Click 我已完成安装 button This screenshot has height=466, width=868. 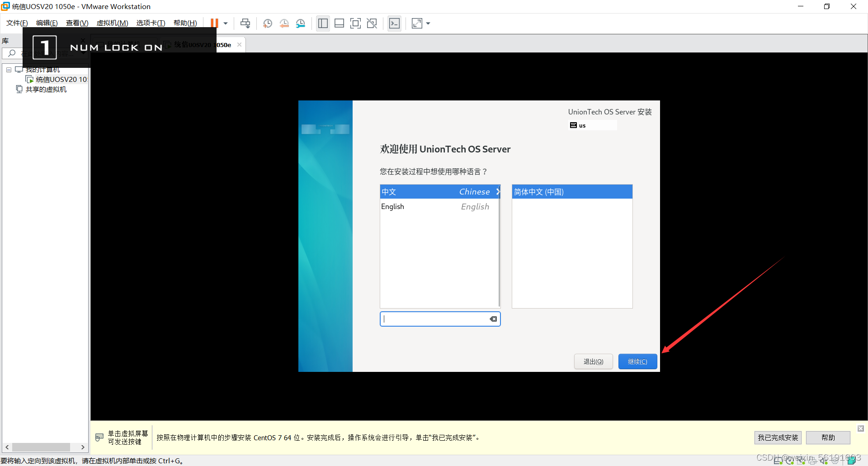(778, 437)
